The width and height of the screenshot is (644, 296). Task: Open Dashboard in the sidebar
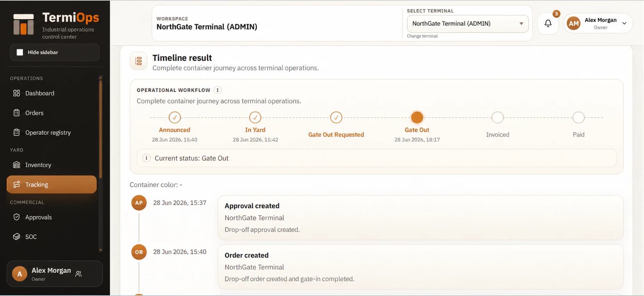(52, 93)
